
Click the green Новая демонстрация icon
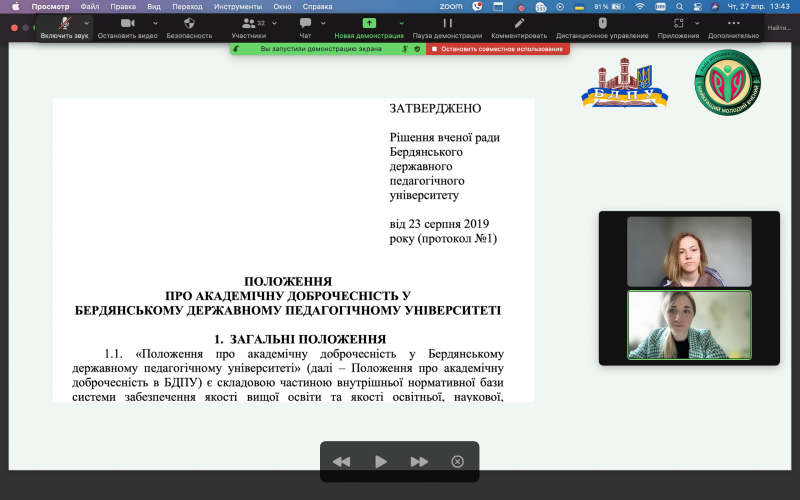pyautogui.click(x=369, y=23)
